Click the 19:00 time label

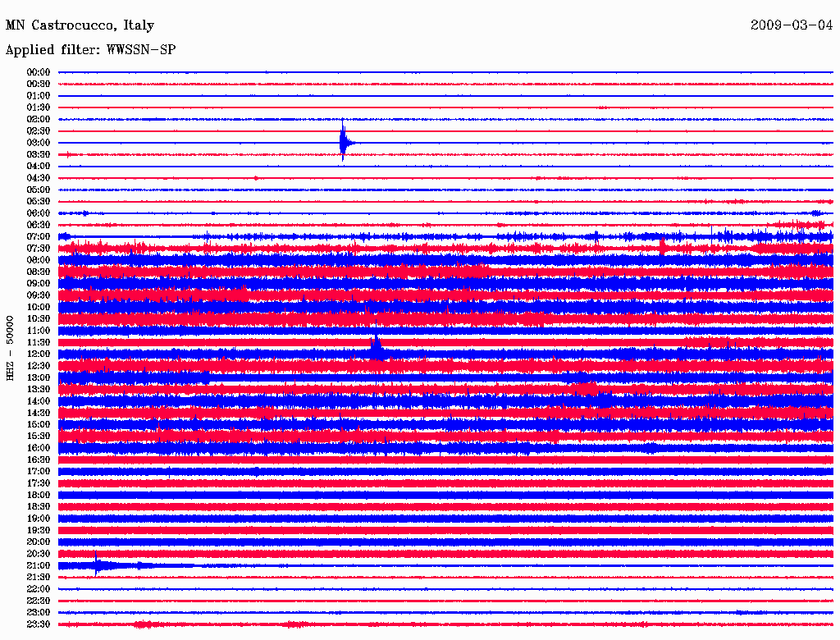(39, 519)
